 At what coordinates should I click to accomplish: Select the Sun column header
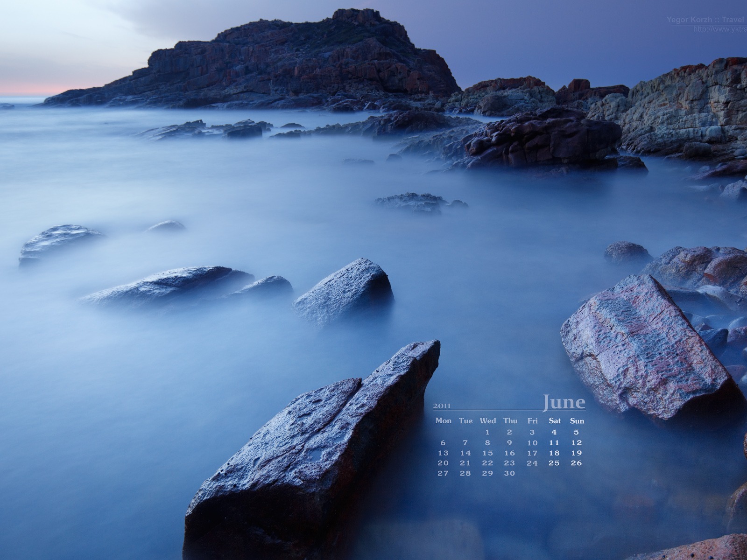click(577, 420)
